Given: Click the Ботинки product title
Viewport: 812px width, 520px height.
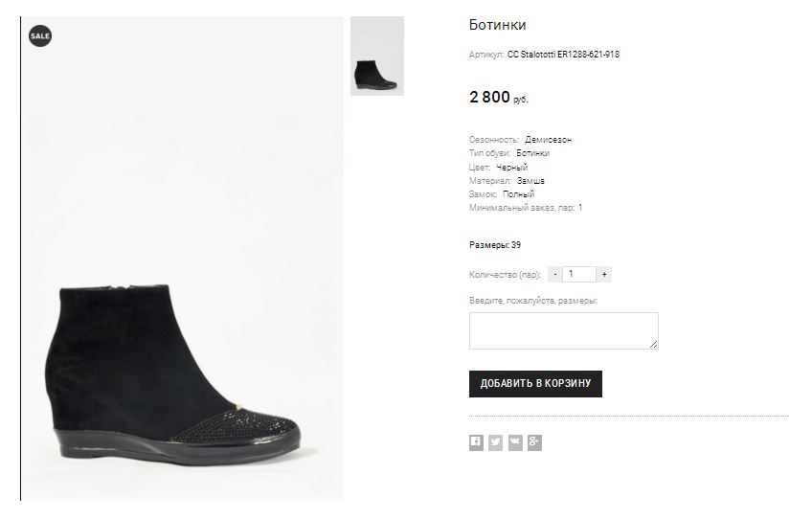Looking at the screenshot, I should pos(498,25).
